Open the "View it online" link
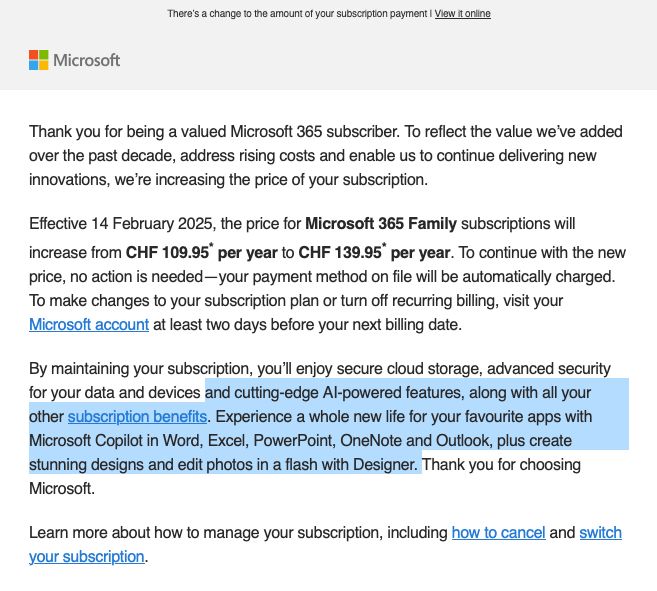657x591 pixels. tap(462, 14)
